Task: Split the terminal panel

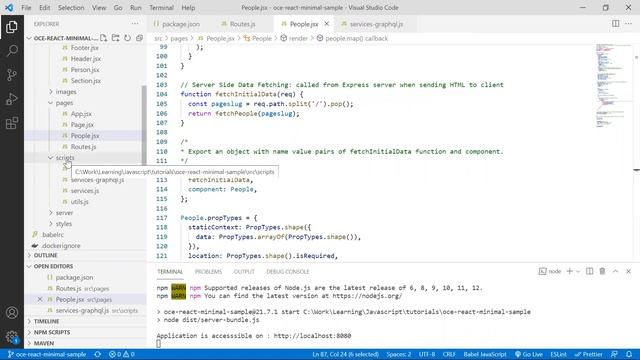Action: [589, 271]
